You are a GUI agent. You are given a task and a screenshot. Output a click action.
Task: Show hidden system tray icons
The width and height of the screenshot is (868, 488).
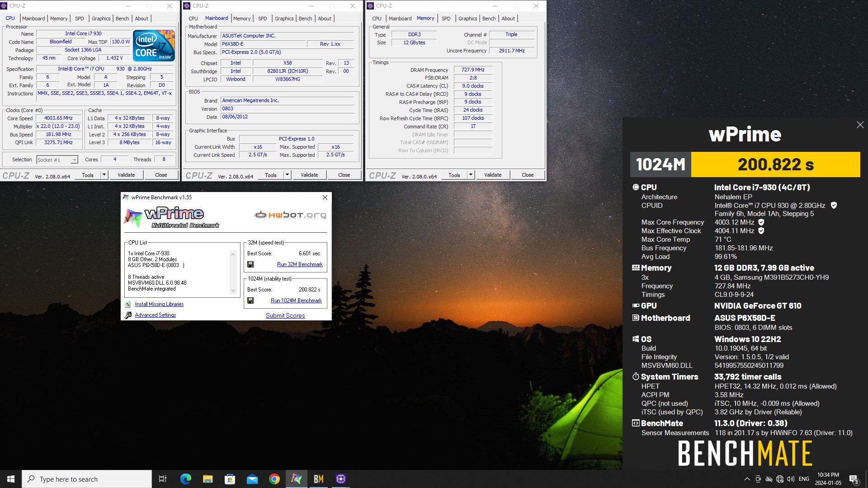747,479
